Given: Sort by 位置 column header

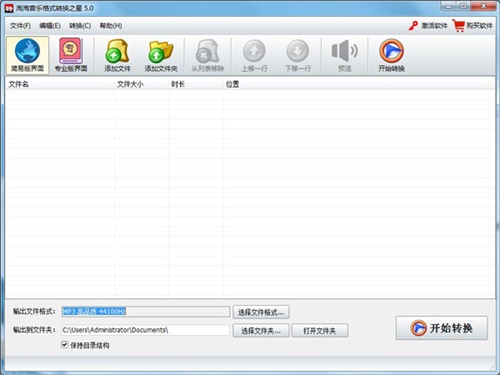Looking at the screenshot, I should pos(359,84).
